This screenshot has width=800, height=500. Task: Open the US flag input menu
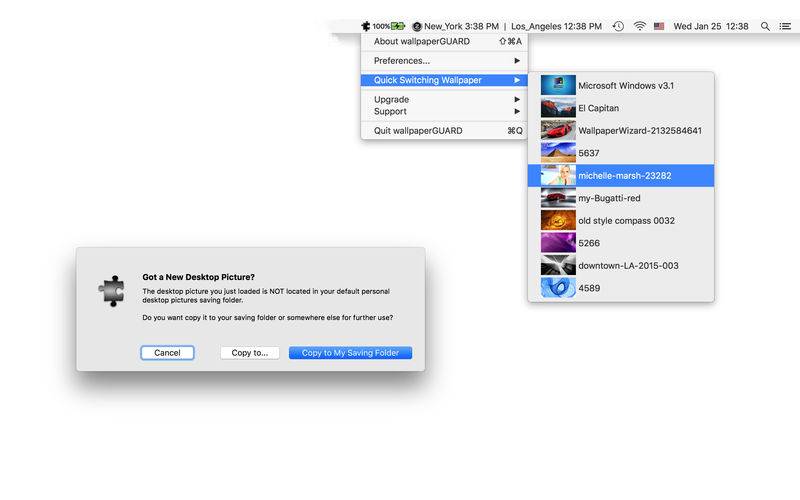pyautogui.click(x=659, y=26)
